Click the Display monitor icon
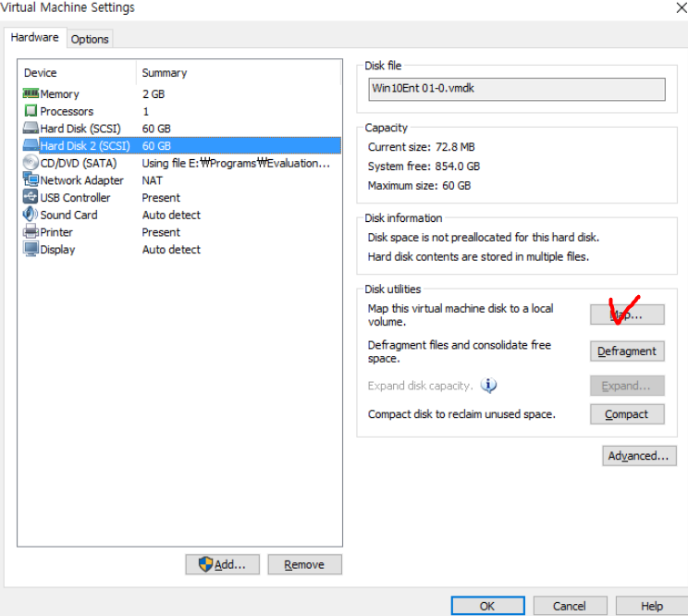Screen dimensions: 688x616 click(31, 249)
